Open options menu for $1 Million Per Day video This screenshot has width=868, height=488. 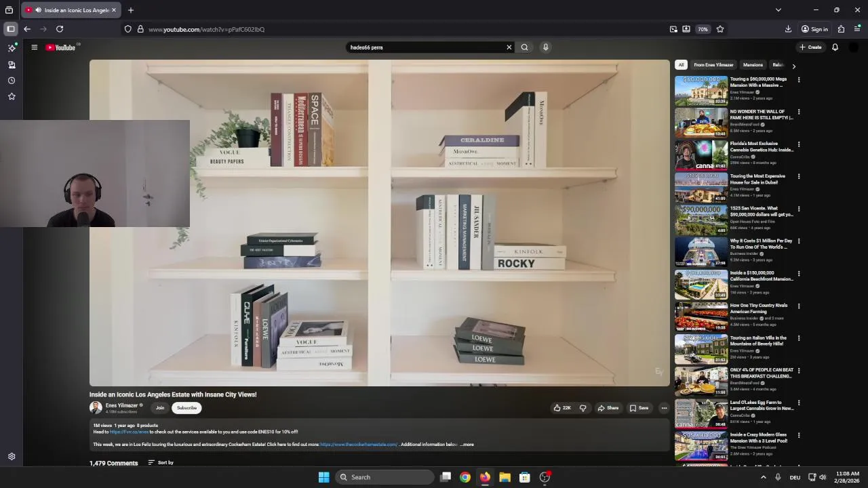799,241
